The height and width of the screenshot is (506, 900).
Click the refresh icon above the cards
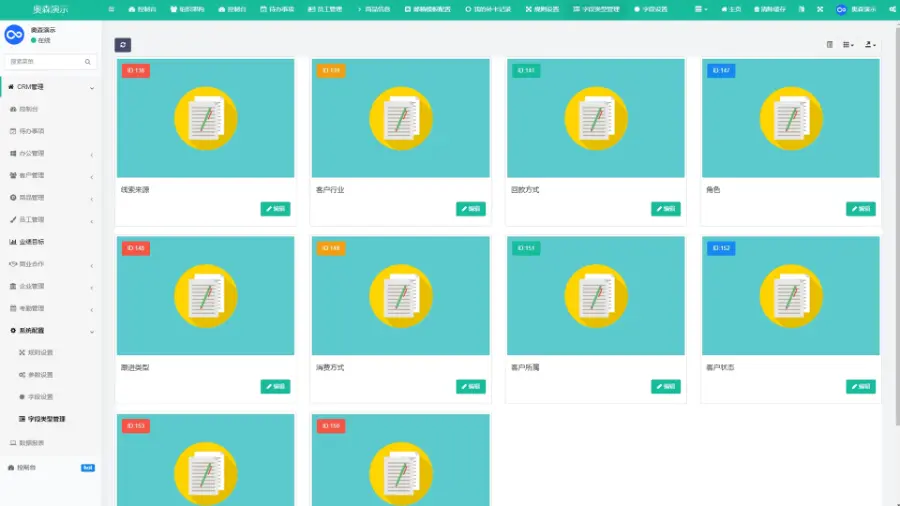(123, 45)
